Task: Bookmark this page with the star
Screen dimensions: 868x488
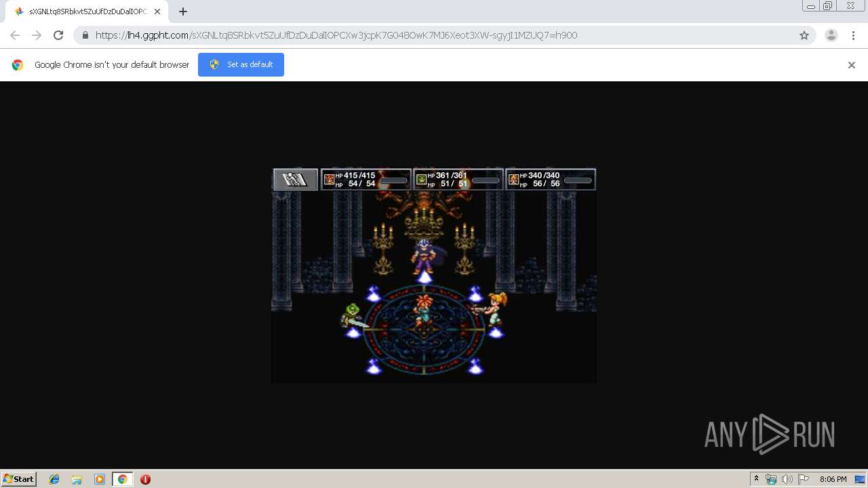Action: point(804,35)
